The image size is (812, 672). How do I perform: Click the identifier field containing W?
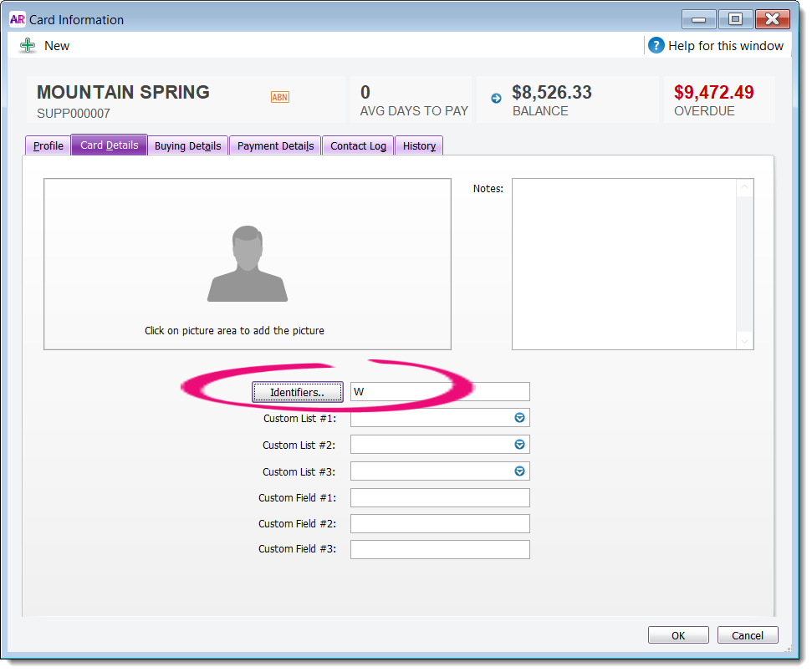click(439, 391)
